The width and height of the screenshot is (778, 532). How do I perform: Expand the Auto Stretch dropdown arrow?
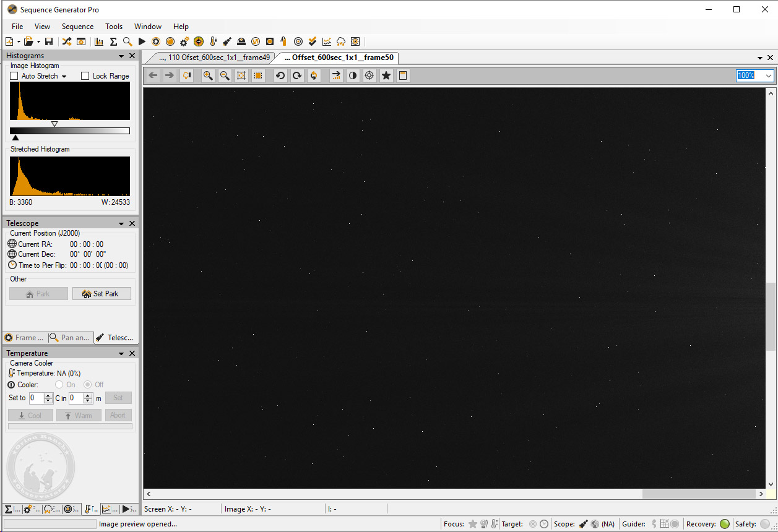pyautogui.click(x=64, y=77)
